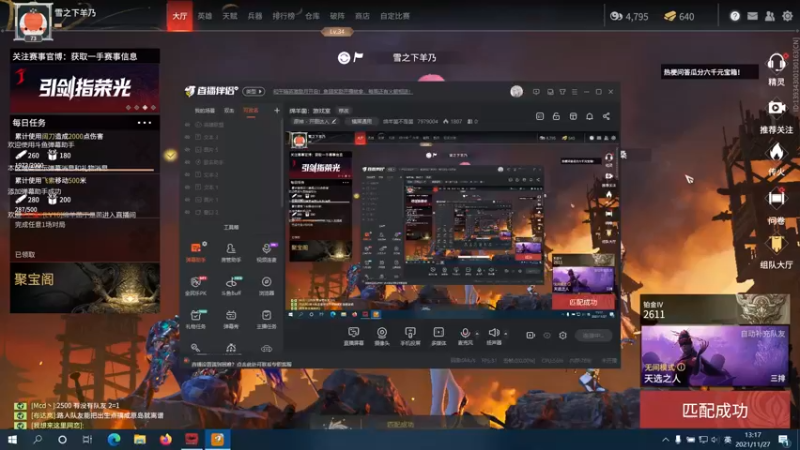800x450 pixels.
Task: Click the 直播中 live status button
Action: click(x=594, y=335)
